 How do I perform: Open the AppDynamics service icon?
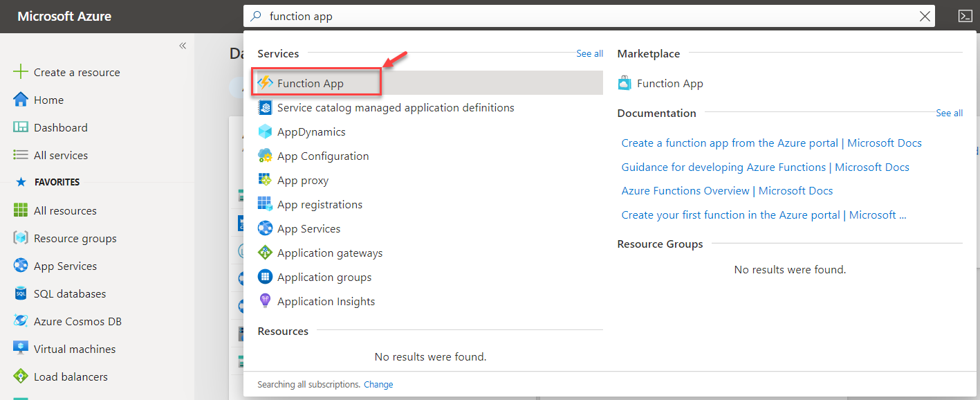(x=265, y=131)
